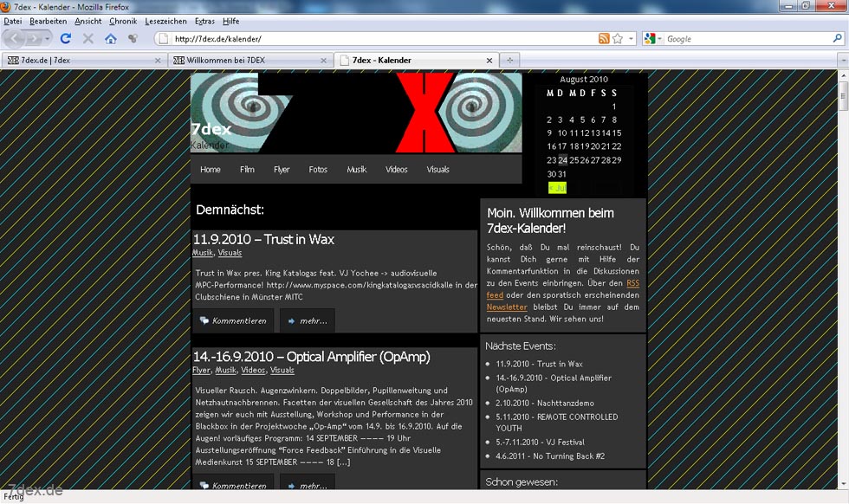
Task: Click Flyer tag under Optical Amplifier post
Action: click(201, 371)
